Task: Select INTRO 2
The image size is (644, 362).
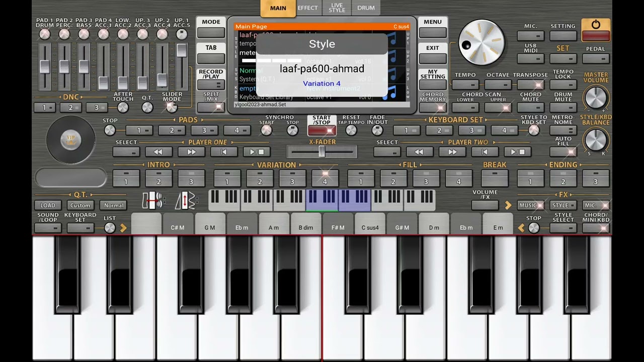Action: coord(158,178)
